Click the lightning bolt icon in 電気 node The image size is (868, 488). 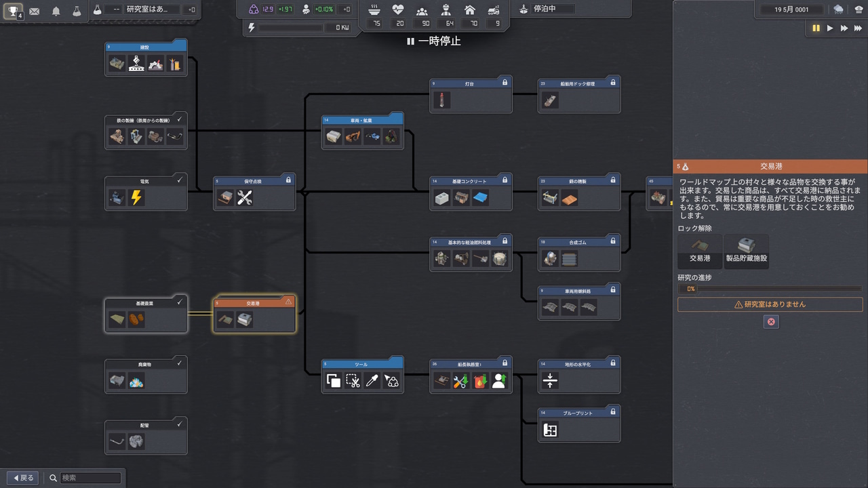[136, 198]
